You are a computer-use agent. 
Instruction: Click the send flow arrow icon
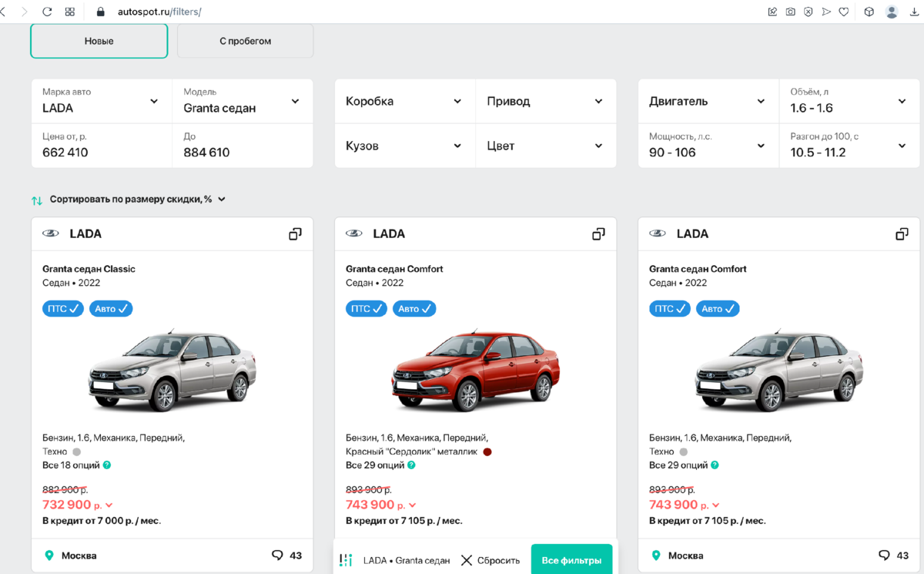pos(826,12)
